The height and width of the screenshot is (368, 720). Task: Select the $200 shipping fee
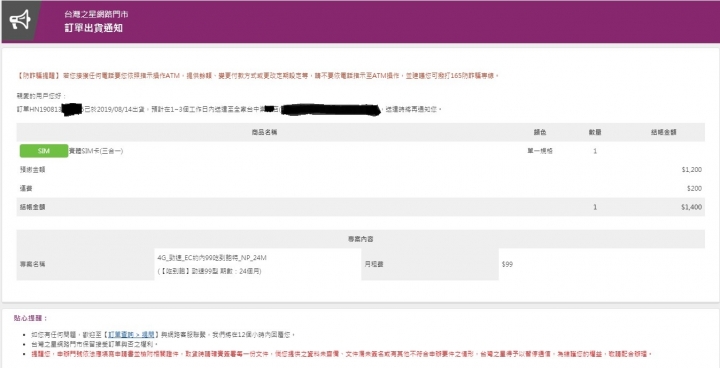695,188
